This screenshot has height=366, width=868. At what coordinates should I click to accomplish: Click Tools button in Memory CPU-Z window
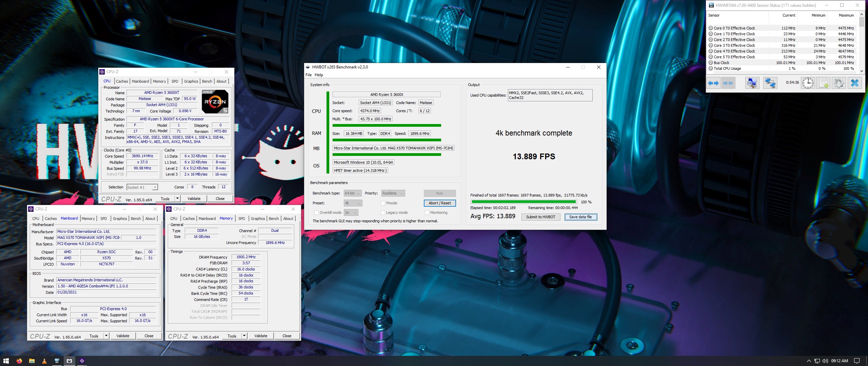(x=232, y=336)
